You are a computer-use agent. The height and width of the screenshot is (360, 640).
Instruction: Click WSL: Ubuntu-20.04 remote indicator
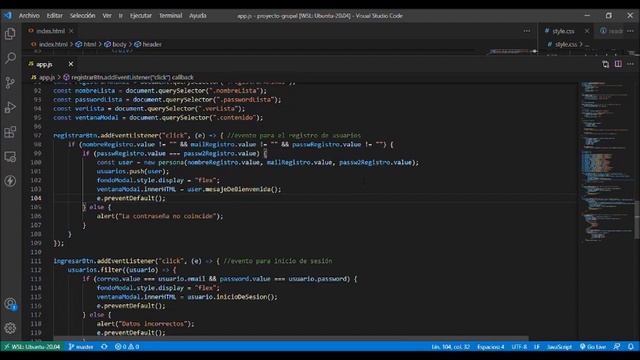coord(32,347)
